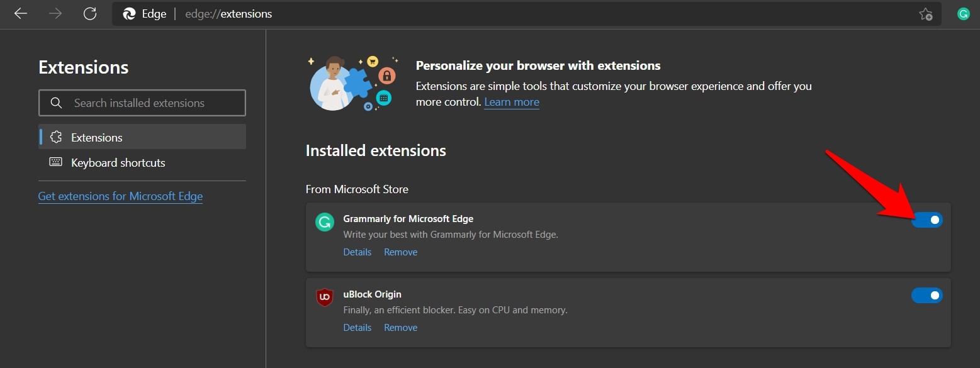This screenshot has height=368, width=980.
Task: Click Get extensions for Microsoft Edge
Action: tap(120, 196)
